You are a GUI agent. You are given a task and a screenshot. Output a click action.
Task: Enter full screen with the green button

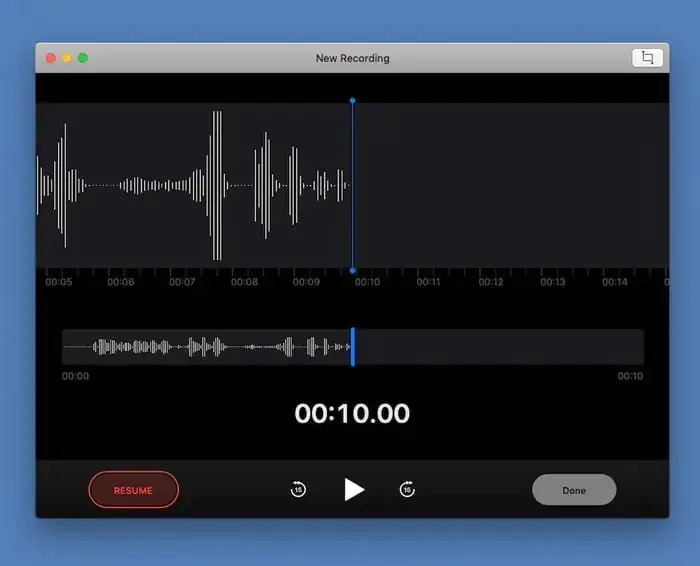[x=83, y=58]
